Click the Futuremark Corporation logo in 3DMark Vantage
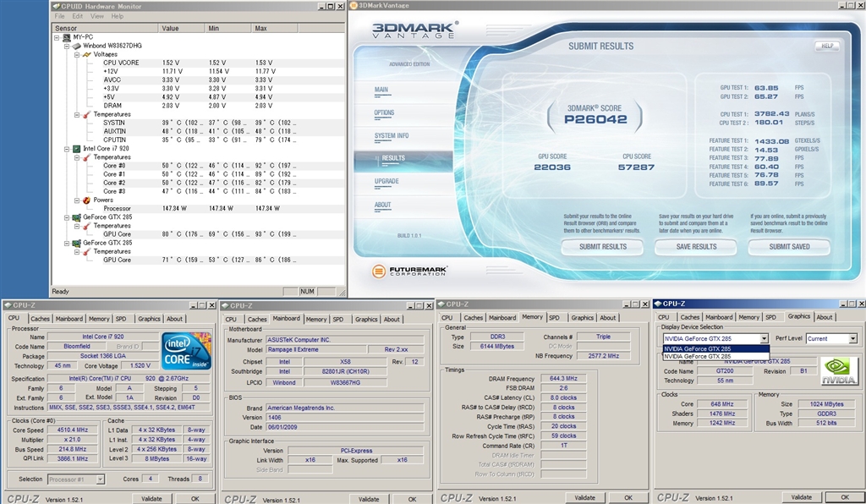Screen dimensions: 866x504 point(409,271)
